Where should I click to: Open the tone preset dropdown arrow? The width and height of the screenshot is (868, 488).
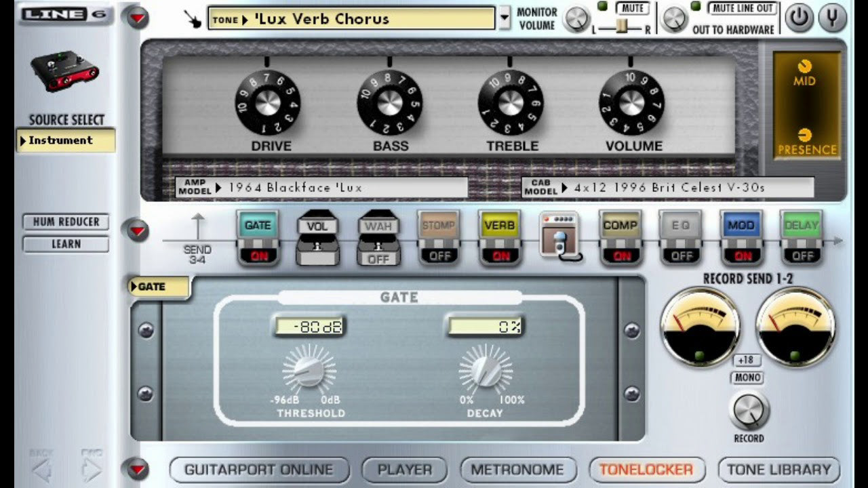click(x=504, y=18)
